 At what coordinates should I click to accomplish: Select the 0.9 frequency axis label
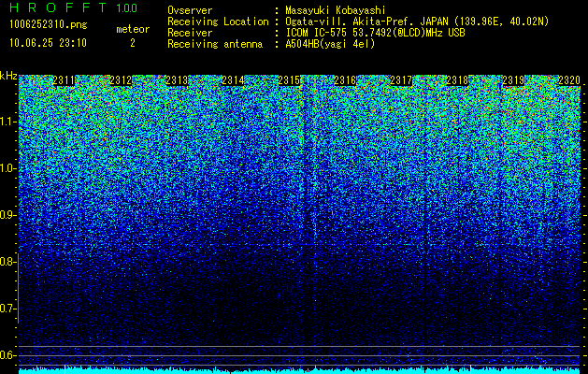click(7, 215)
